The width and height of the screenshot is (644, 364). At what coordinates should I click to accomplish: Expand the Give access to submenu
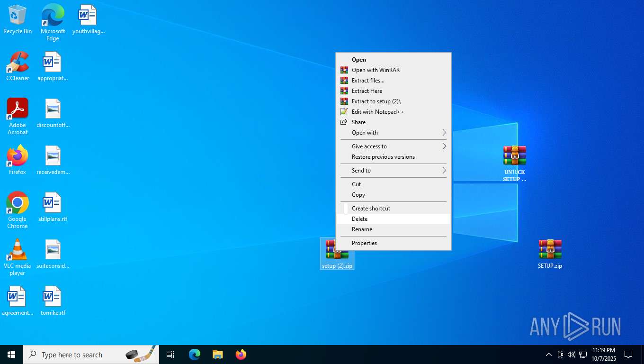click(x=394, y=146)
